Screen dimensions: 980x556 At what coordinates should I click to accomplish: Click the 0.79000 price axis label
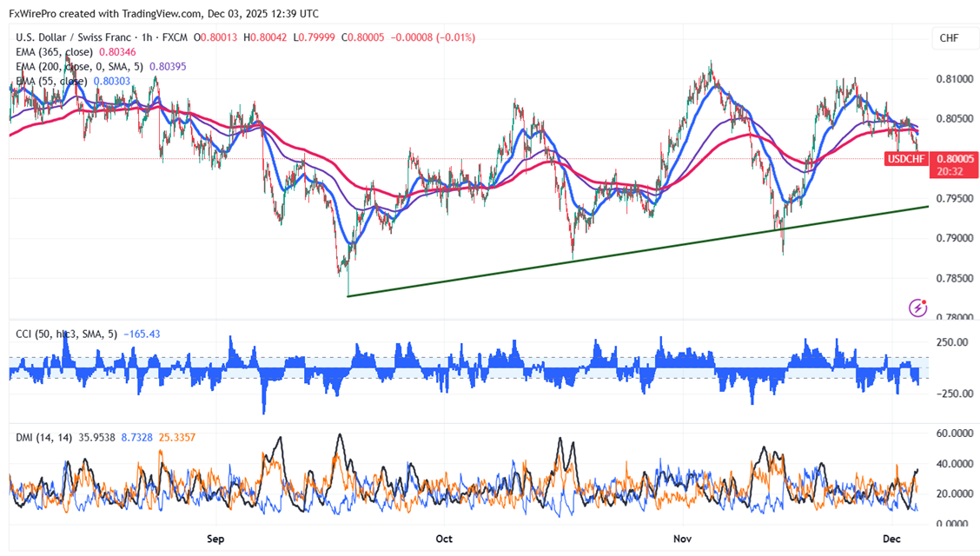pyautogui.click(x=955, y=238)
